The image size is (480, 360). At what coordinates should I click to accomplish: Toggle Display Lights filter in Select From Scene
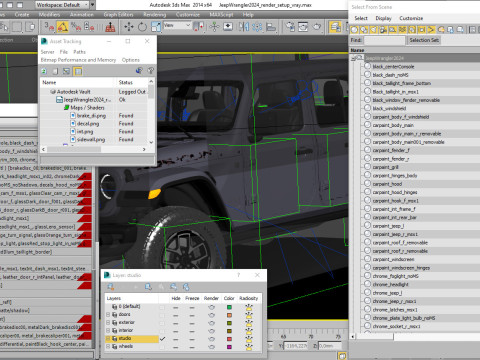click(374, 30)
